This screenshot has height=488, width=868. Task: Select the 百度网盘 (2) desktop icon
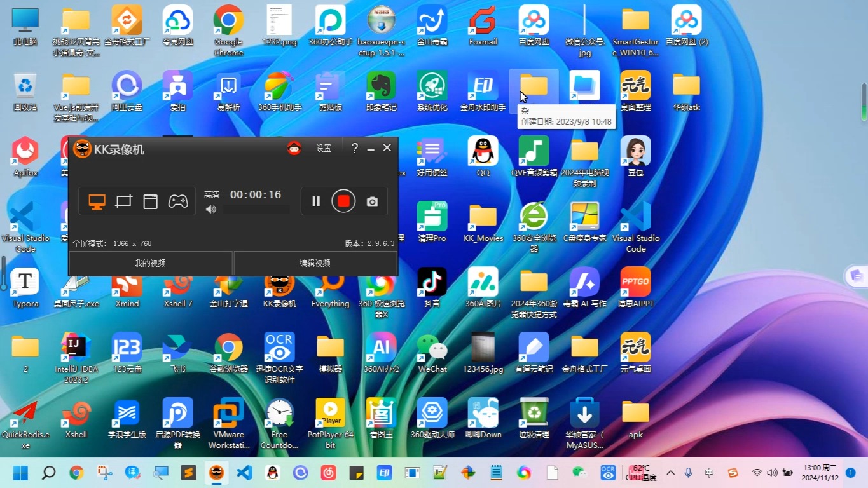[687, 27]
